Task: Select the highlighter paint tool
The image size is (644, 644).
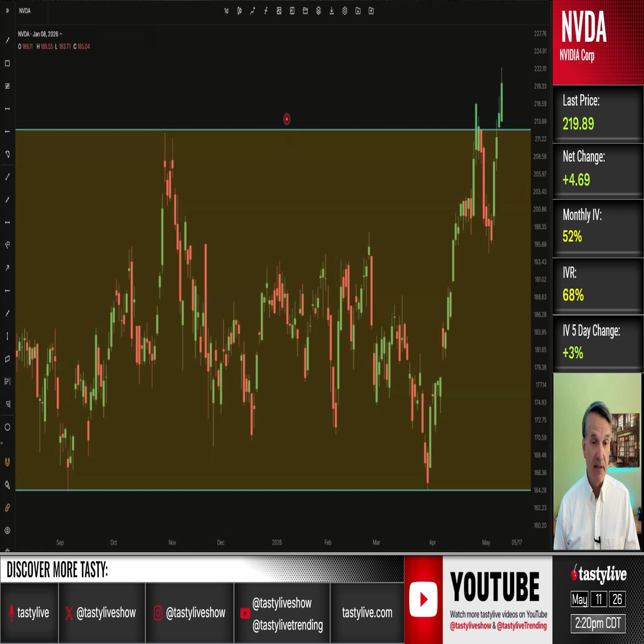Action: pos(7,485)
